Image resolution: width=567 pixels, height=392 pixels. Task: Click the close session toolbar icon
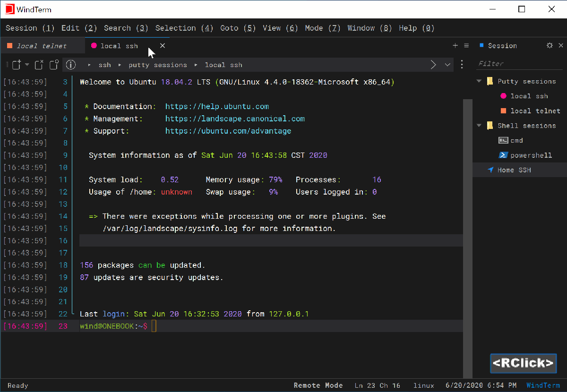tap(39, 65)
